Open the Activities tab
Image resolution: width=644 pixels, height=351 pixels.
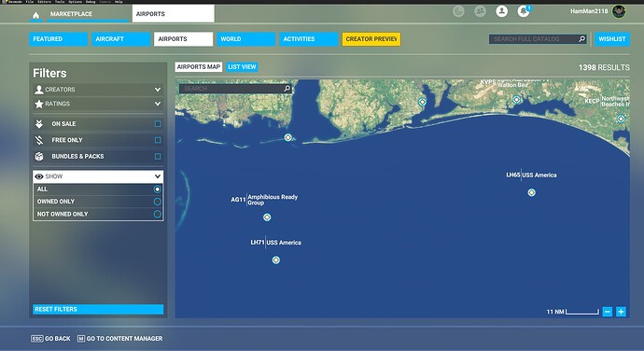click(x=308, y=39)
